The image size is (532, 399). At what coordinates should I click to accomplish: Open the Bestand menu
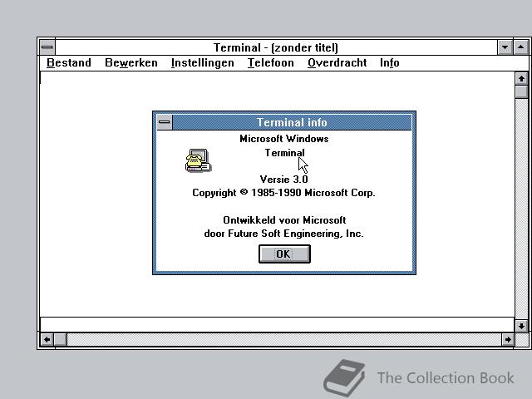69,63
